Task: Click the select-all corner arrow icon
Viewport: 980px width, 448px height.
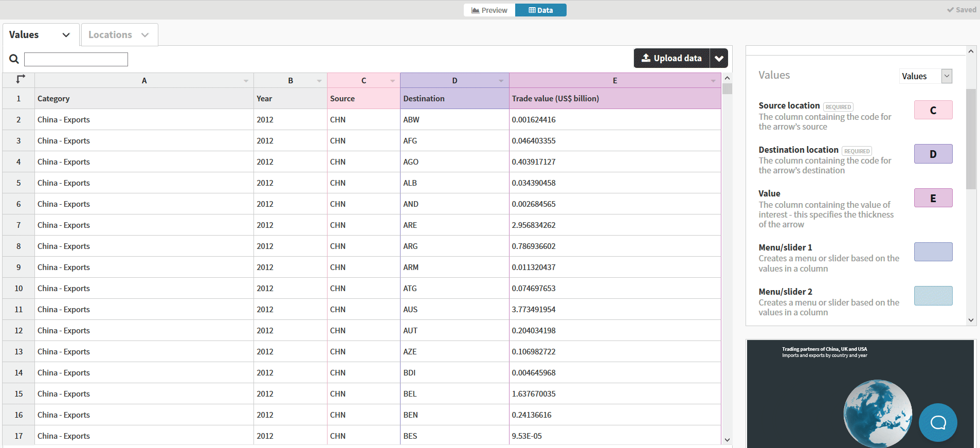Action: (20, 79)
